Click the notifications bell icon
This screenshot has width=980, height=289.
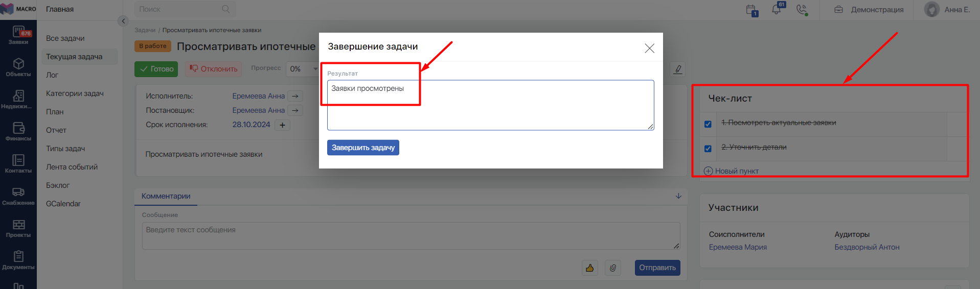[x=776, y=9]
